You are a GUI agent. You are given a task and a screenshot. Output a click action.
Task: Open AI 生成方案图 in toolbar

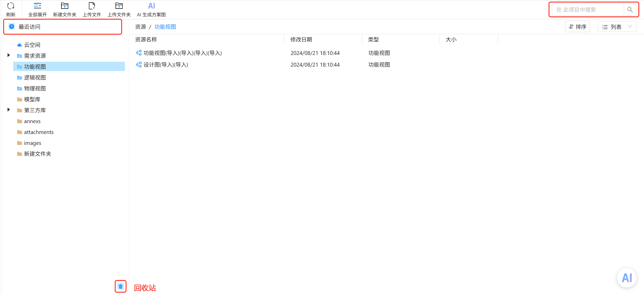coord(151,10)
